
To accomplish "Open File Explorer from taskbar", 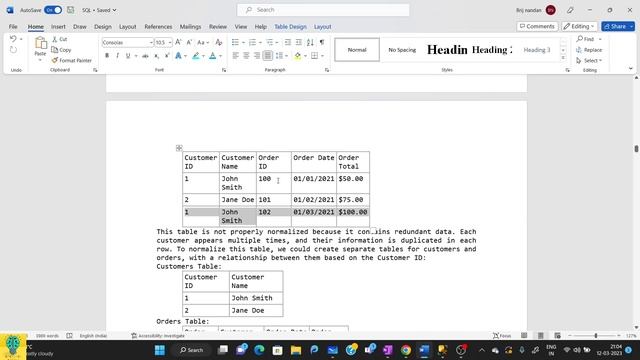I will tap(296, 350).
